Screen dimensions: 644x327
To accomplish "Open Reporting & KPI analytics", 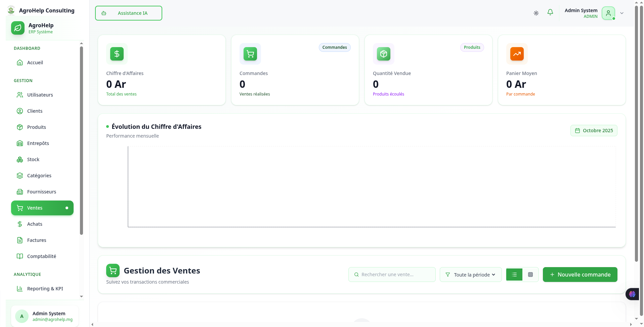I will pos(45,289).
